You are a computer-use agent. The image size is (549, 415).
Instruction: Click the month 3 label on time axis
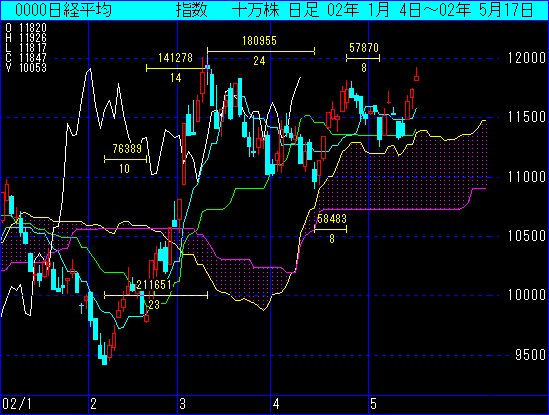tap(182, 404)
